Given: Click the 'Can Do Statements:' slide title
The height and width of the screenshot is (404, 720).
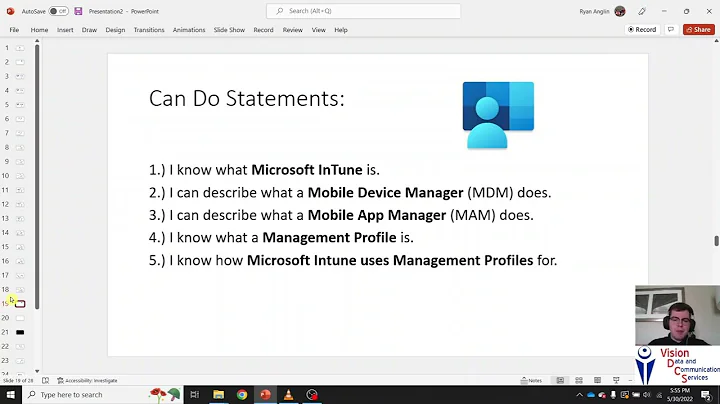Looking at the screenshot, I should click(247, 98).
